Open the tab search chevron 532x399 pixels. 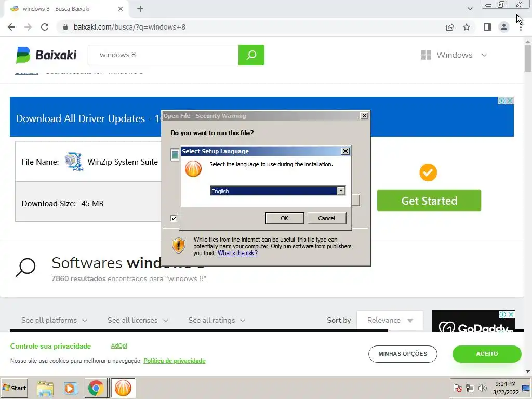[x=470, y=9]
